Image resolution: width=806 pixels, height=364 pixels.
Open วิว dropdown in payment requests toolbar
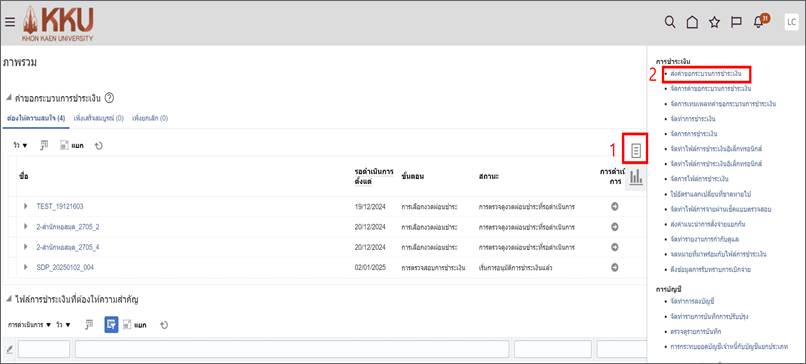click(21, 145)
